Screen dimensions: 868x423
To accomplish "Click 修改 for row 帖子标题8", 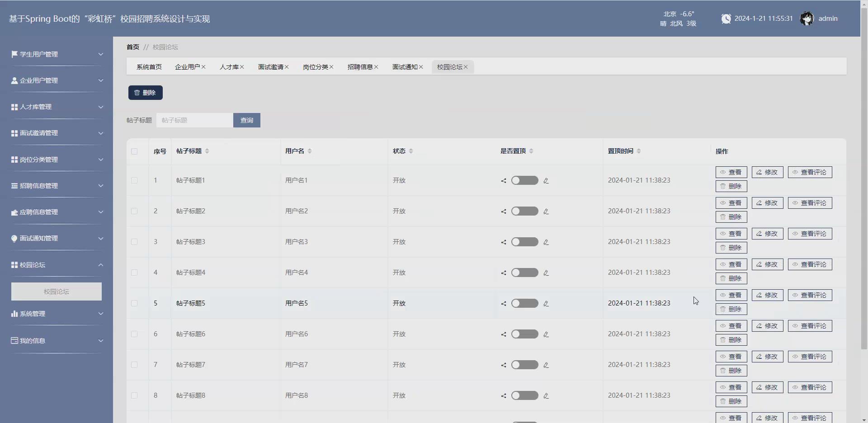I will [x=768, y=387].
